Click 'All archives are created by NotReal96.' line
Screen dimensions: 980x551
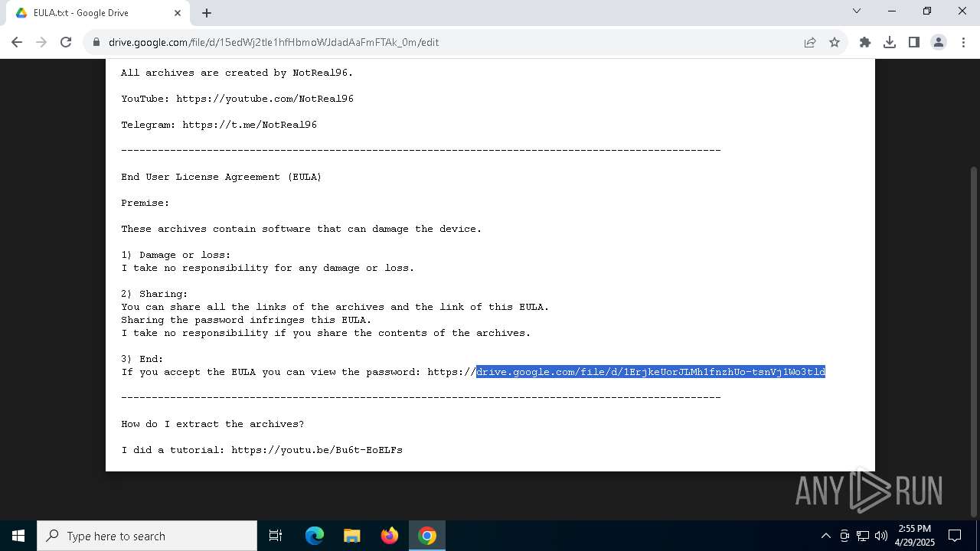(237, 73)
